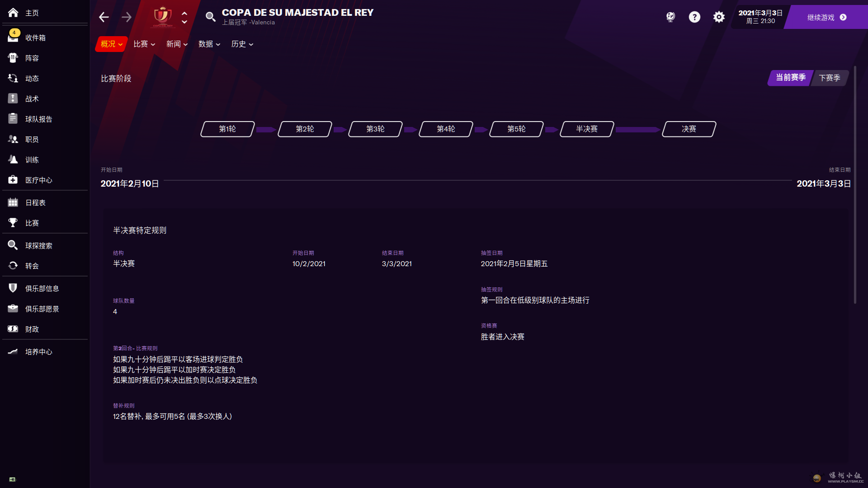Select 当前赛季 current season toggle
The width and height of the screenshot is (868, 488).
click(791, 78)
